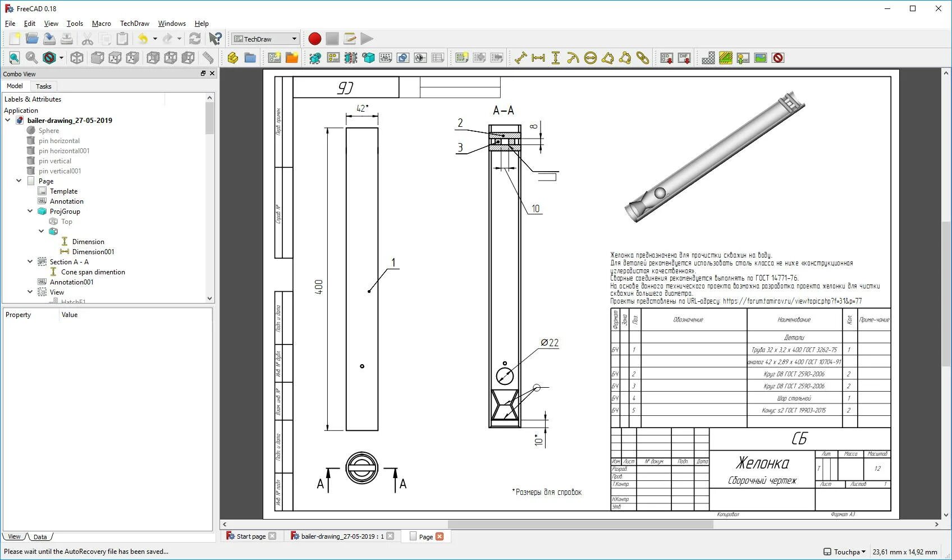Insert a spreadsheet view table icon
Screen dimensions: 952x560
tap(438, 58)
